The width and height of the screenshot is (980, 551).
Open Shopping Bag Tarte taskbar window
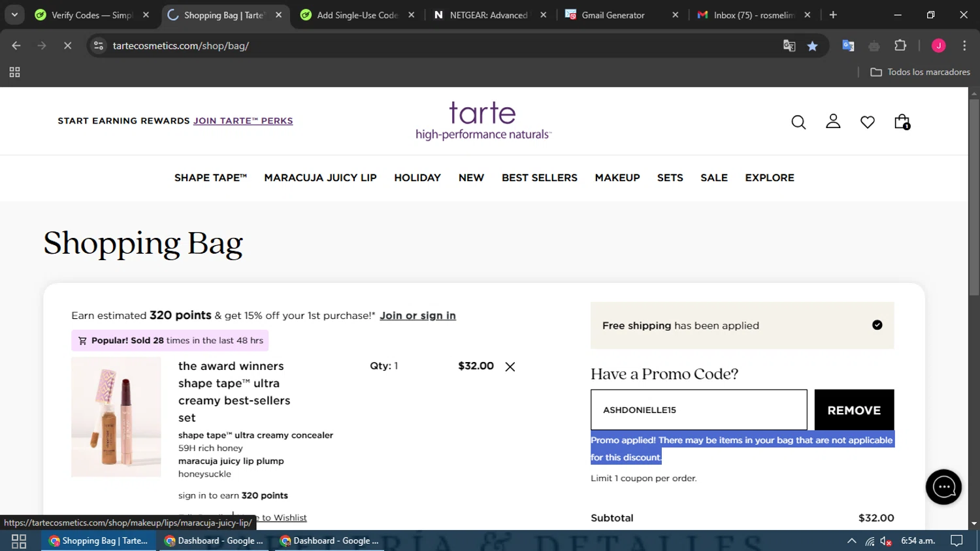click(x=99, y=541)
